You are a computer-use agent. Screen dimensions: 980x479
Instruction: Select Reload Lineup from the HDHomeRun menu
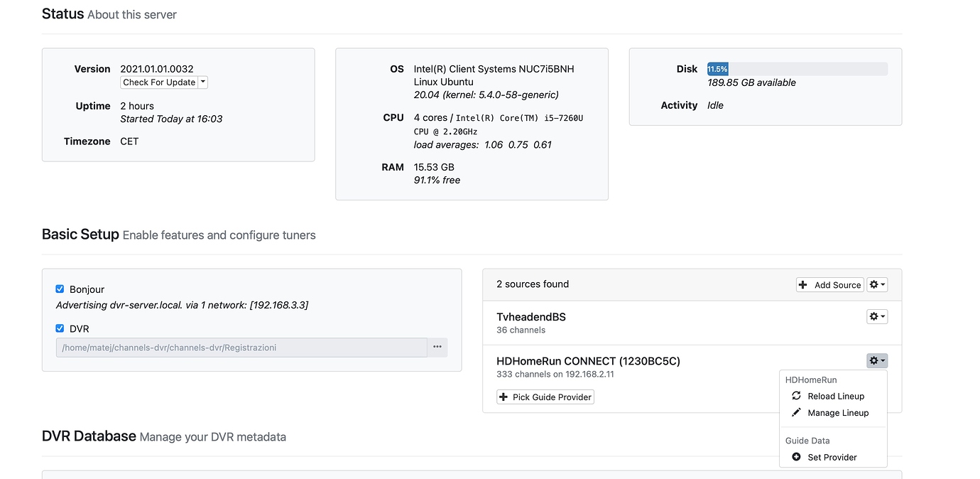tap(836, 396)
